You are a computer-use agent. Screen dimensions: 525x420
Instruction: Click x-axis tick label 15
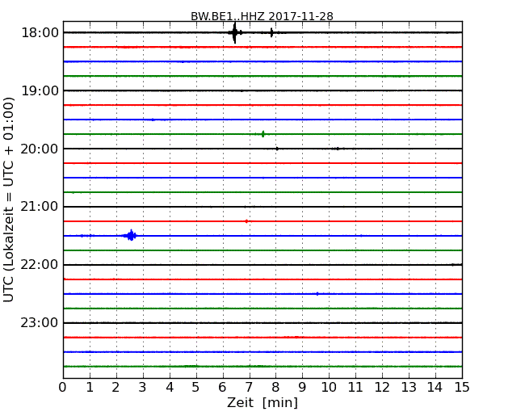click(x=462, y=388)
